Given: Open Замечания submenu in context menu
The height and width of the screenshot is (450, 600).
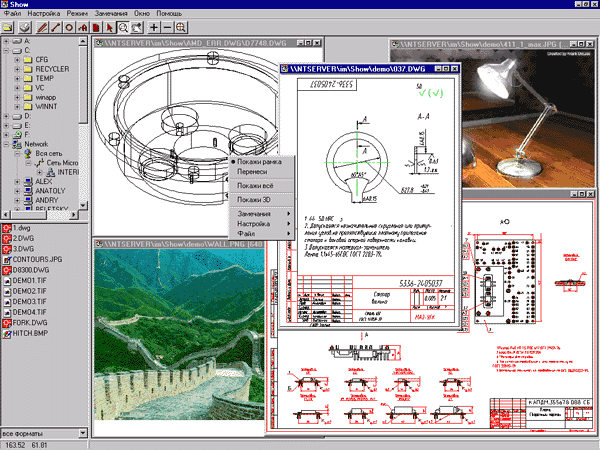Looking at the screenshot, I should 261,214.
